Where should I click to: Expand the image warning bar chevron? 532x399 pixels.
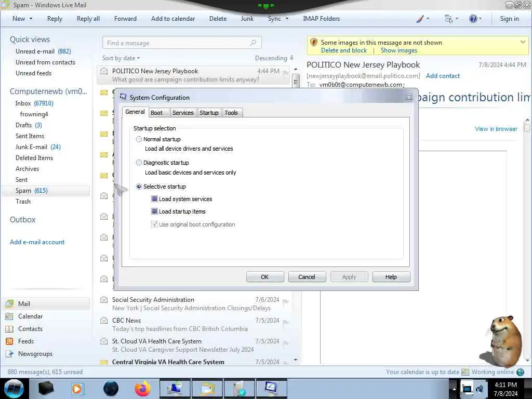pos(523,42)
